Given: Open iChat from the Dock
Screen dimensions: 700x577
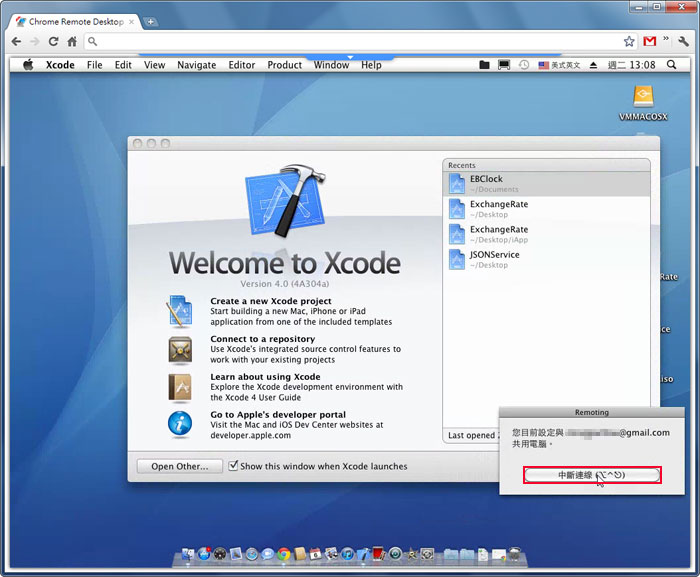Looking at the screenshot, I should [267, 554].
